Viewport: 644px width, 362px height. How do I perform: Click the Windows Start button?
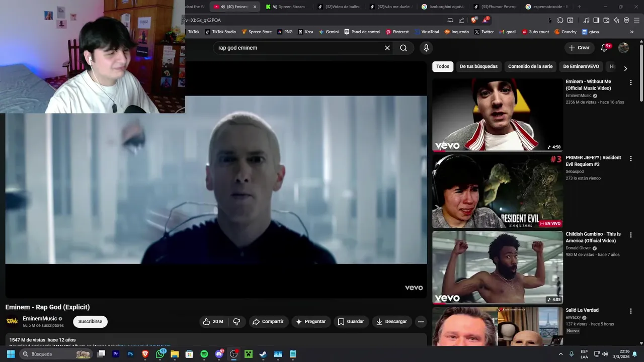(x=11, y=354)
